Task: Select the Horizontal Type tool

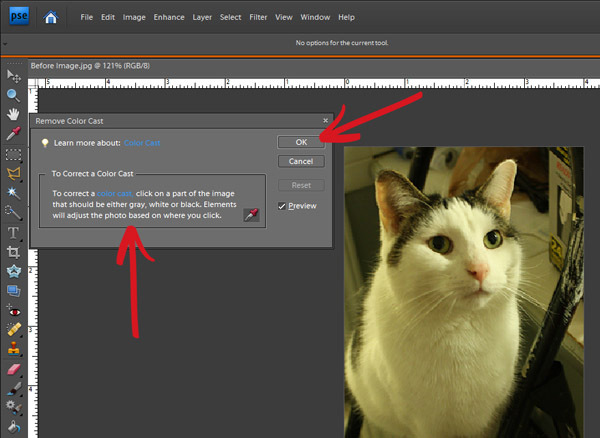Action: 14,233
